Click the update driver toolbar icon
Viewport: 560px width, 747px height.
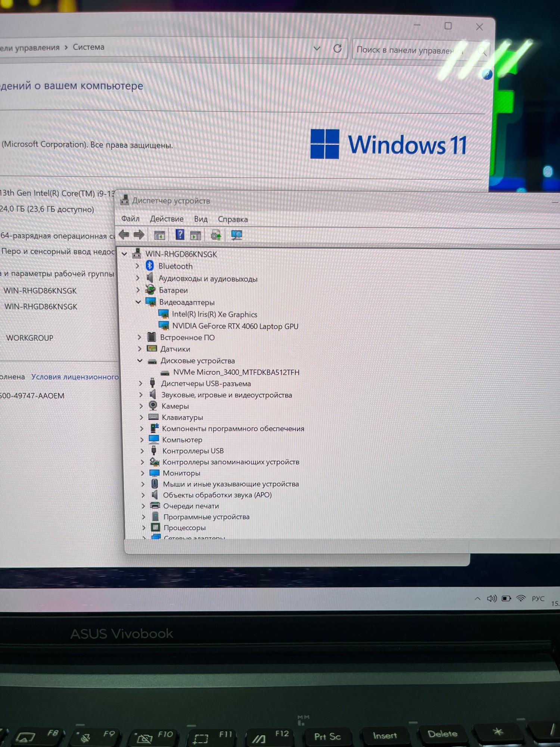click(x=216, y=235)
